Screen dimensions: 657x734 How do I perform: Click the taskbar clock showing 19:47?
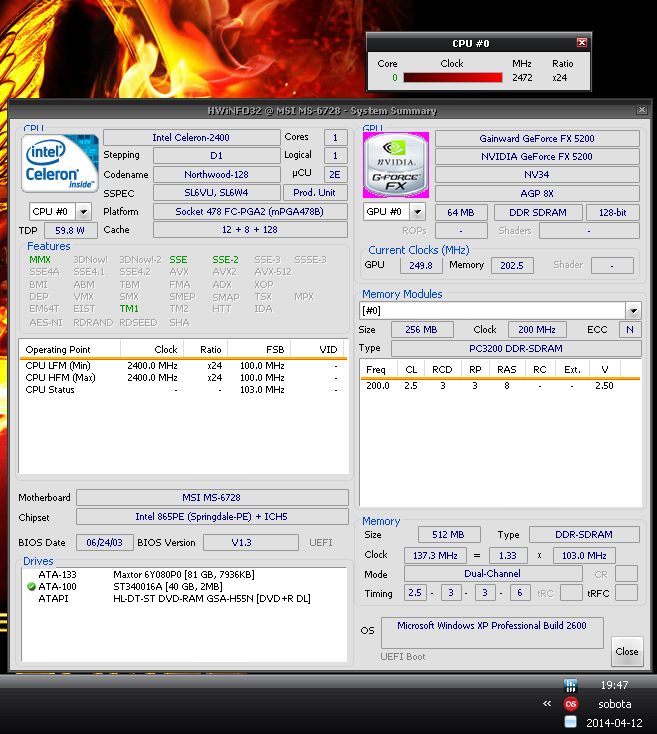(x=614, y=685)
